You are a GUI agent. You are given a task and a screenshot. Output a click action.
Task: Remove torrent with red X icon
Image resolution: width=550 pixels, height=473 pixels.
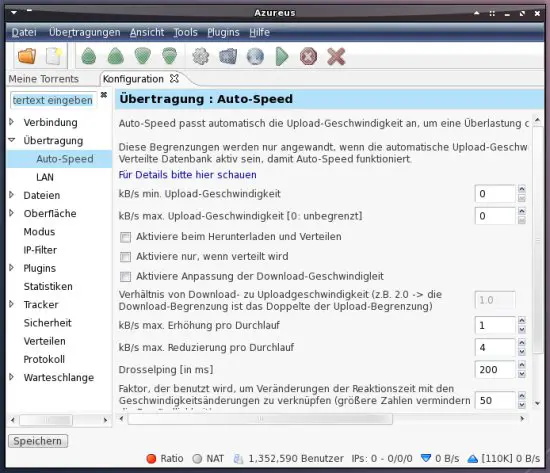(336, 56)
